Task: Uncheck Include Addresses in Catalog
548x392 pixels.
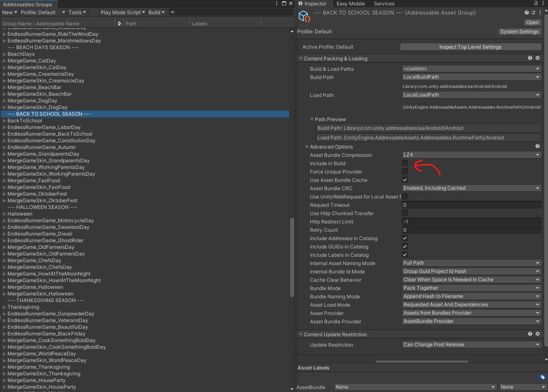Action: pyautogui.click(x=405, y=238)
